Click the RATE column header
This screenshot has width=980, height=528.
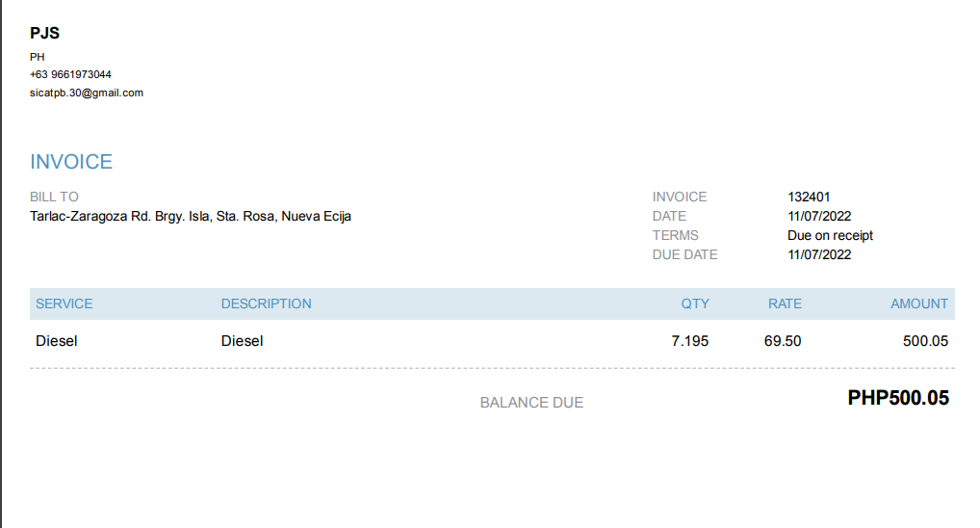[x=785, y=304]
